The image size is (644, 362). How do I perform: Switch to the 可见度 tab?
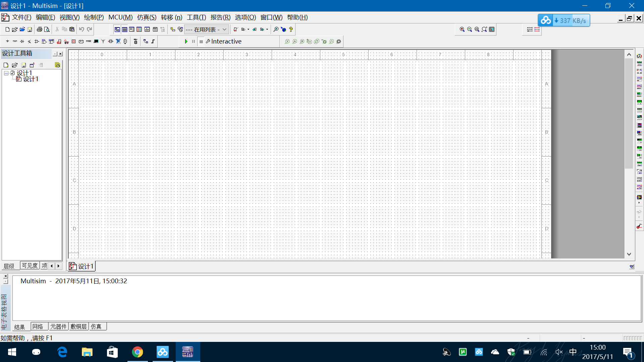click(x=30, y=266)
